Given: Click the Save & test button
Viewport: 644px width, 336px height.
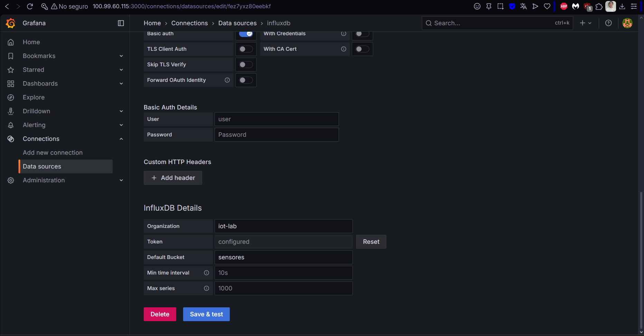Looking at the screenshot, I should point(206,314).
